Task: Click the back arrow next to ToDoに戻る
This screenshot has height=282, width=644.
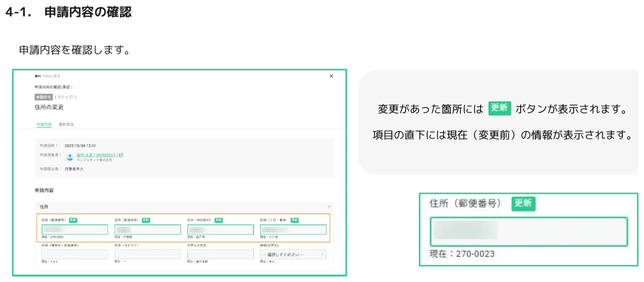Action: 38,76
